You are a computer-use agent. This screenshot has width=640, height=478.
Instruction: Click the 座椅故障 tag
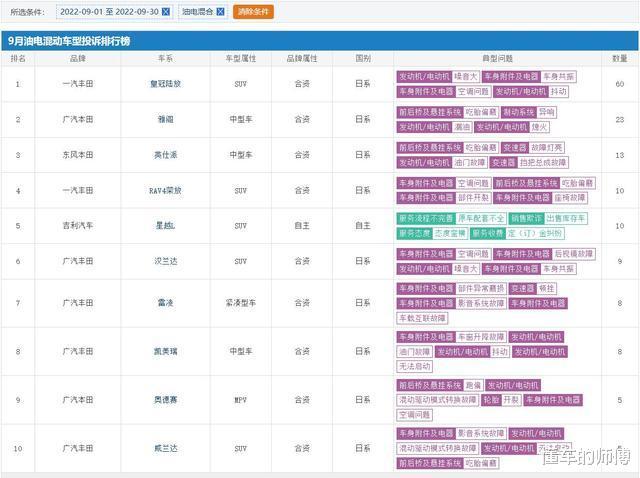coord(569,198)
